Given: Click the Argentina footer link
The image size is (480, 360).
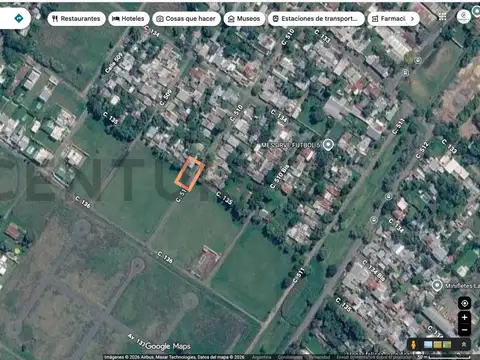Looking at the screenshot, I should tap(261, 357).
